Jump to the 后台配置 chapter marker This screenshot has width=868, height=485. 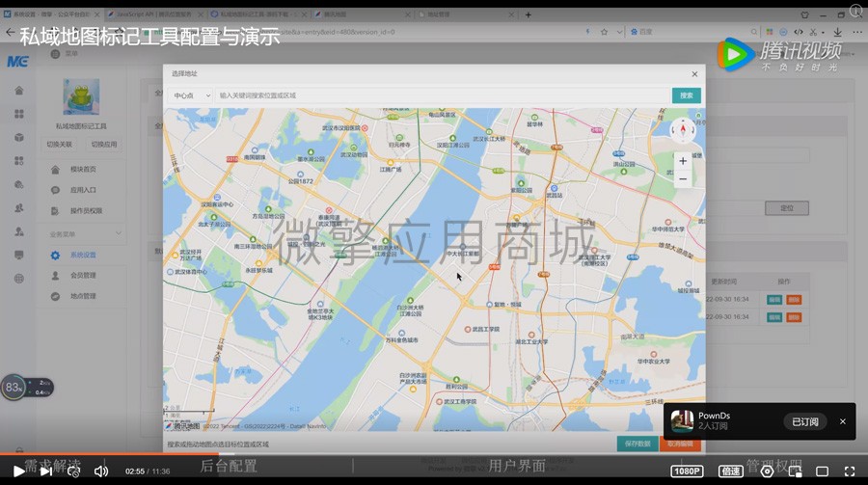click(228, 466)
